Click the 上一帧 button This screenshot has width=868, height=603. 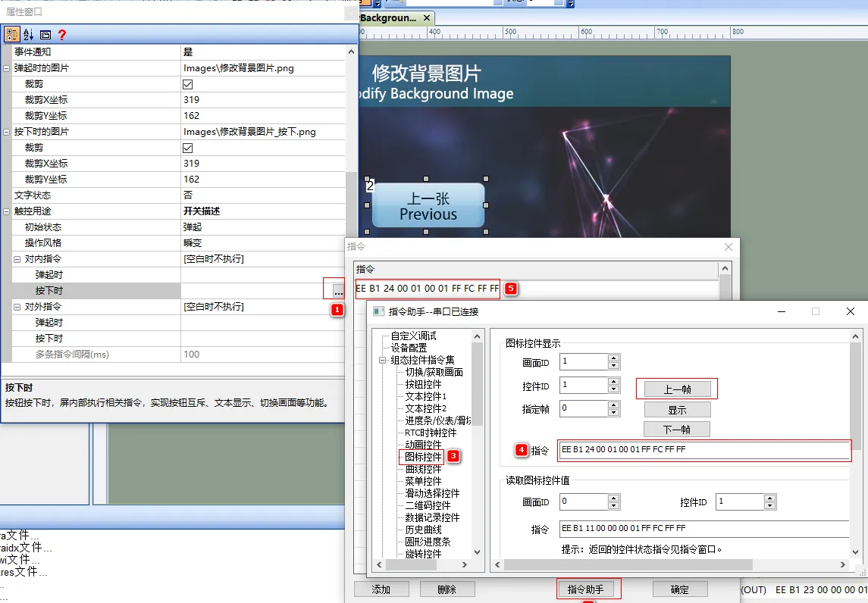coord(675,388)
